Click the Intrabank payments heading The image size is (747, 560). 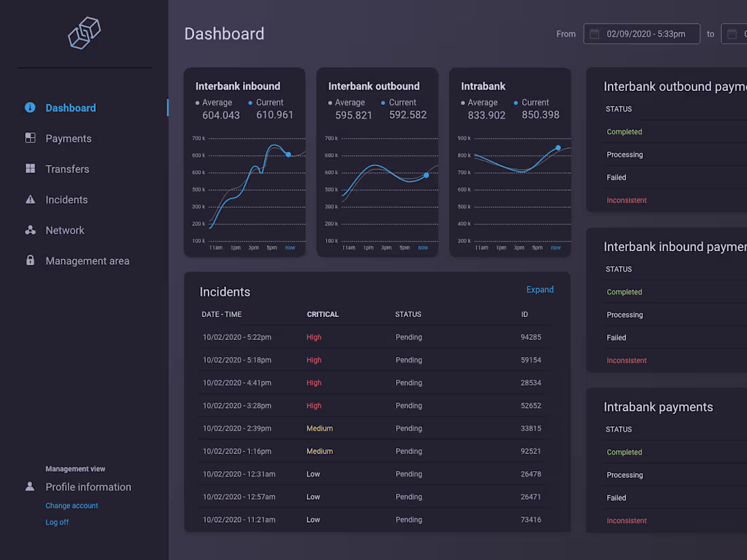click(x=658, y=407)
